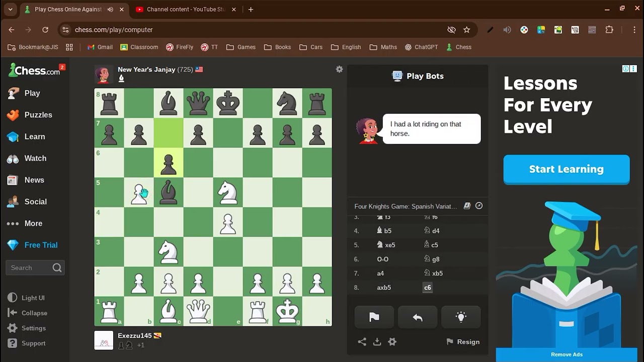Toggle Light UI mode

tap(27, 298)
